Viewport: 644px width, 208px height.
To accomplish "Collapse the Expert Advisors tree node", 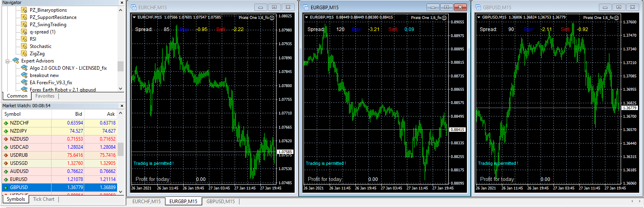I will point(7,61).
